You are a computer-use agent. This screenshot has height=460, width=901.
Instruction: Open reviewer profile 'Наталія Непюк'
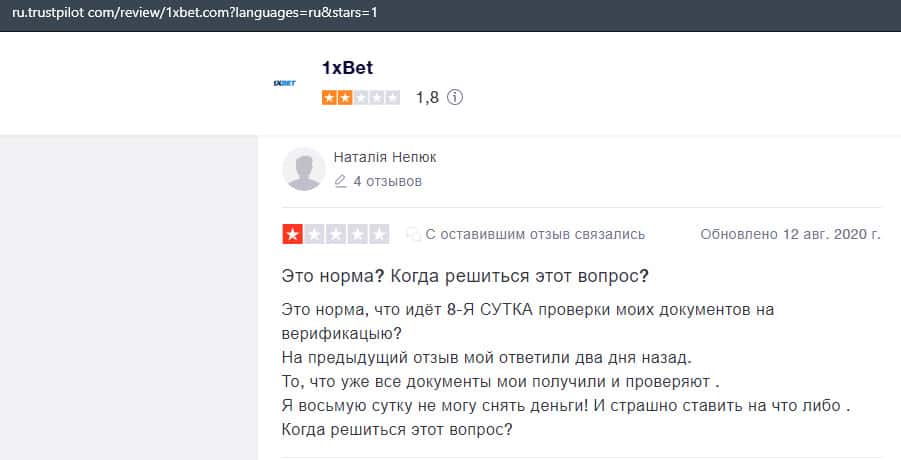(384, 157)
